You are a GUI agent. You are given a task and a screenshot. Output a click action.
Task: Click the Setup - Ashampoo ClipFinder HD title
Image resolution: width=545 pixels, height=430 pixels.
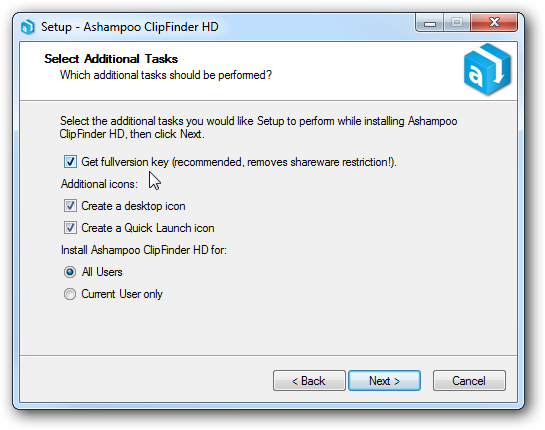(x=130, y=27)
